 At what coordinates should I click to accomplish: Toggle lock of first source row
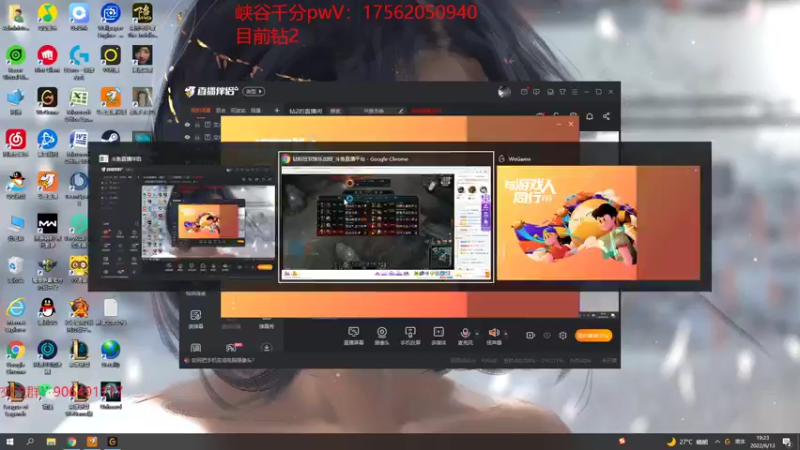pyautogui.click(x=197, y=124)
